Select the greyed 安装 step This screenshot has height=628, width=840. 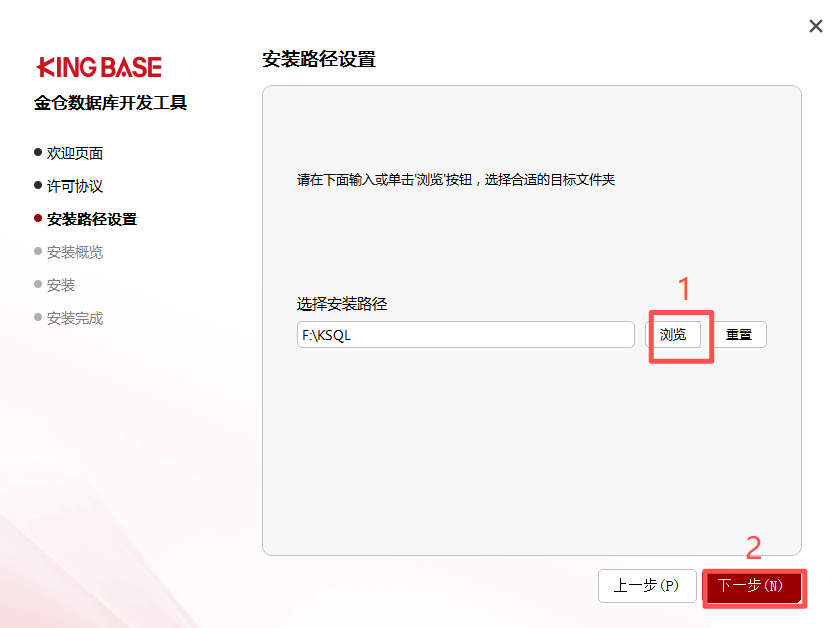tap(61, 285)
